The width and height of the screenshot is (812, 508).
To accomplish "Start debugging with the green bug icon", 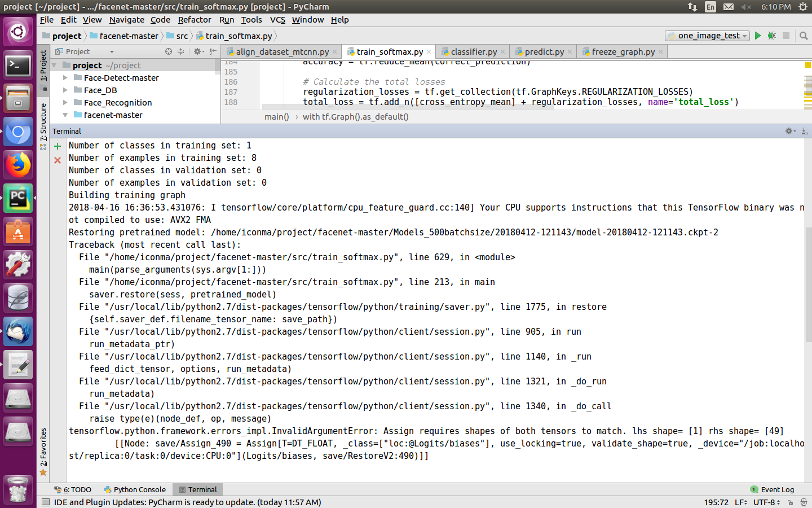I will pos(772,36).
